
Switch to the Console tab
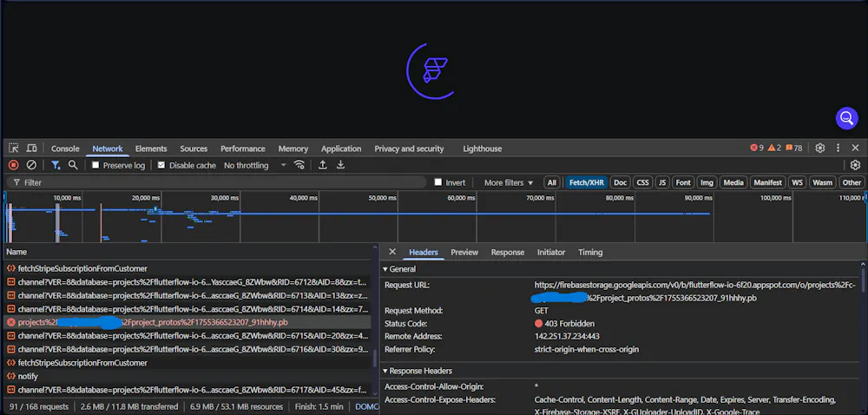point(65,148)
